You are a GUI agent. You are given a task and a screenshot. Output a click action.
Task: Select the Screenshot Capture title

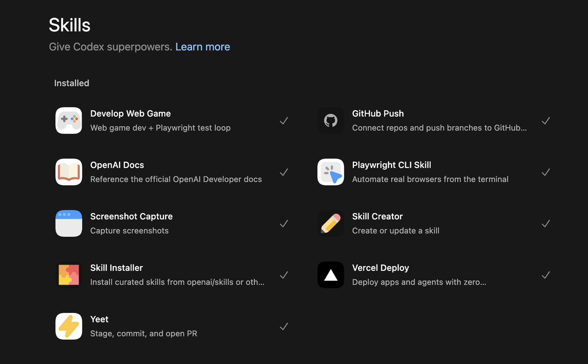[131, 217]
